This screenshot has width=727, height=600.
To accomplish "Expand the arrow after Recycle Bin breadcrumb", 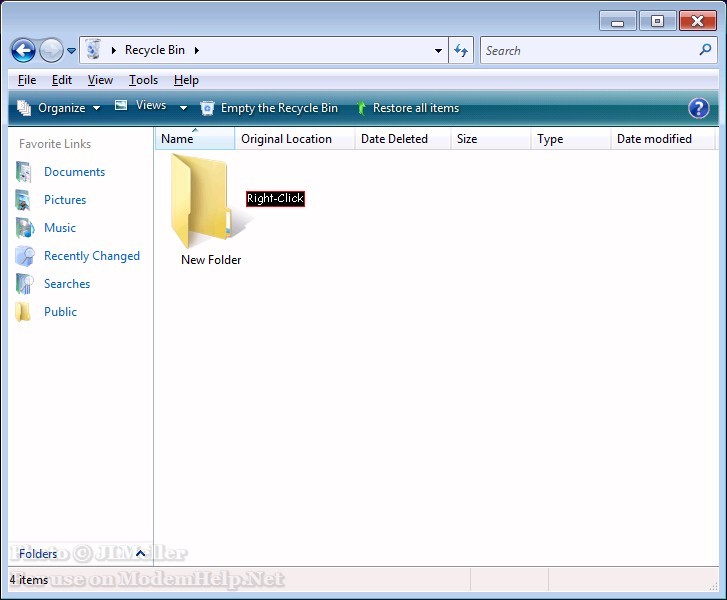I will (x=197, y=51).
